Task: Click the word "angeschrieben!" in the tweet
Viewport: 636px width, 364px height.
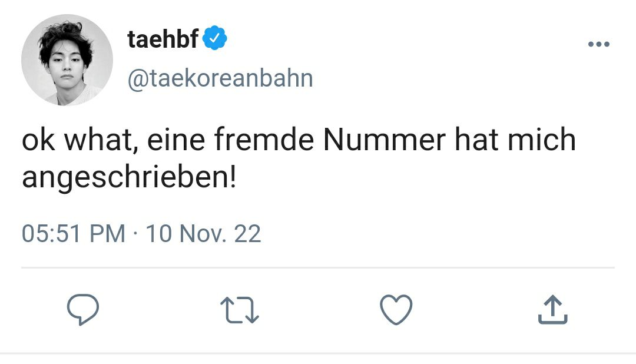Action: (129, 178)
